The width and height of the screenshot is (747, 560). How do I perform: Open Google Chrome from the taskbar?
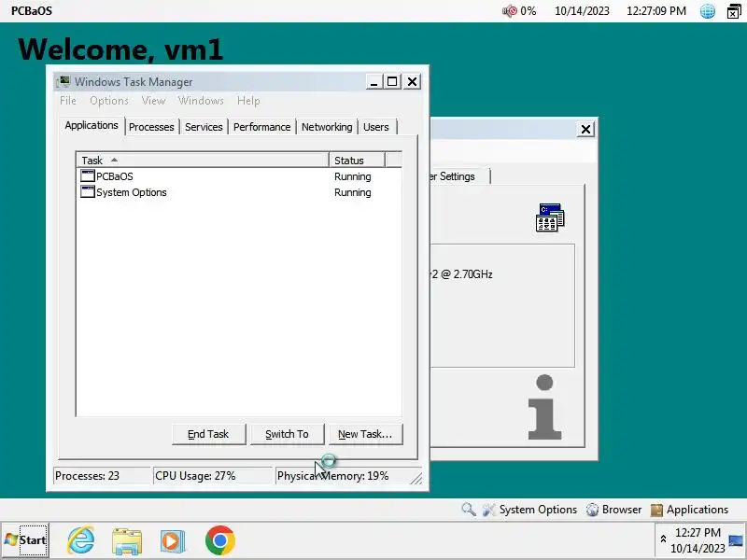(220, 540)
